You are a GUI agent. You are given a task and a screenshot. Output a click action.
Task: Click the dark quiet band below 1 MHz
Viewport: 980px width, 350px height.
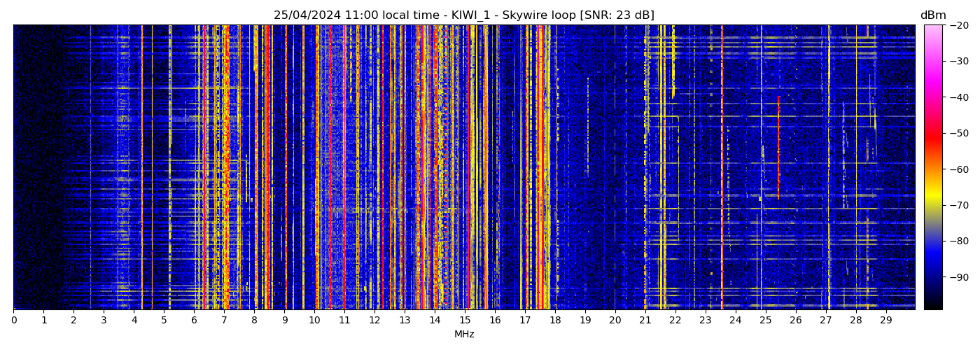28,168
